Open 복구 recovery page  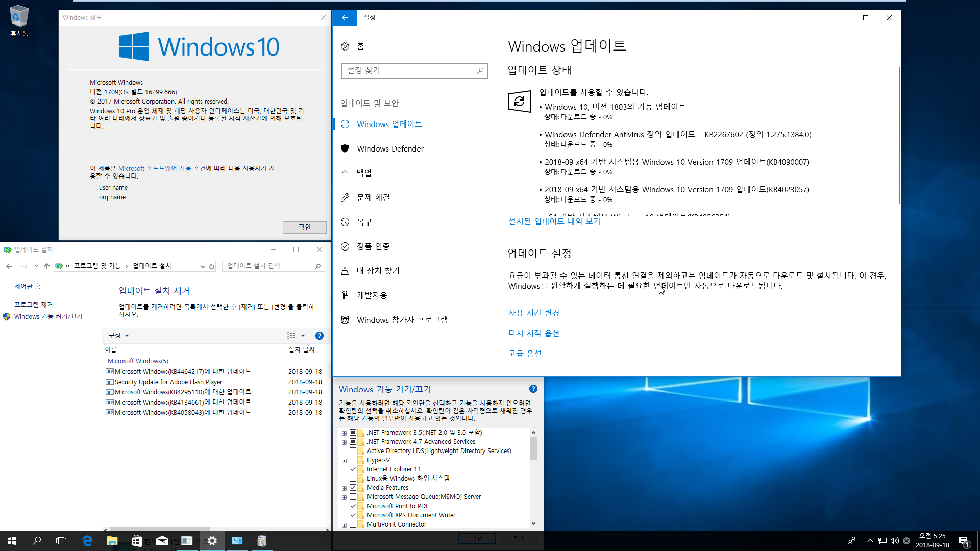point(364,222)
